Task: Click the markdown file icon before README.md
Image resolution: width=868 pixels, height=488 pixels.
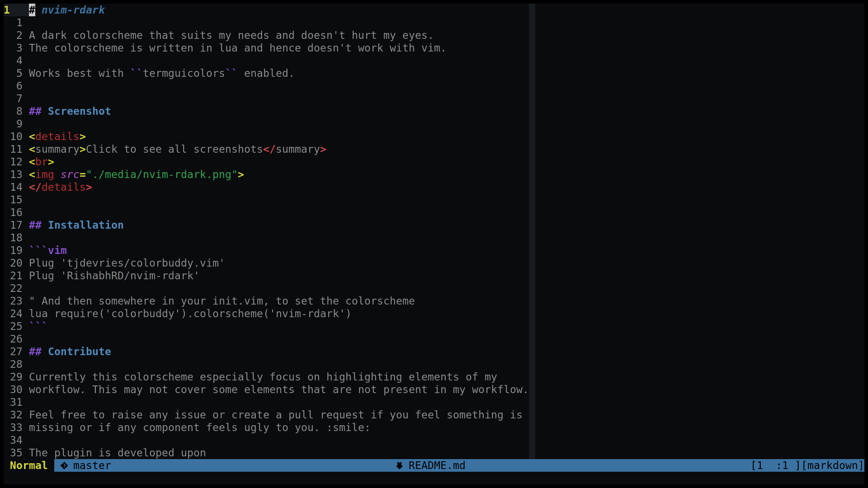Action: [x=399, y=465]
